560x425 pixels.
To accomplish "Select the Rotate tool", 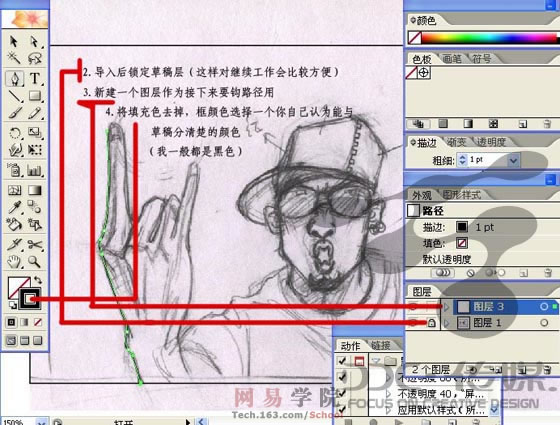I will pyautogui.click(x=15, y=133).
